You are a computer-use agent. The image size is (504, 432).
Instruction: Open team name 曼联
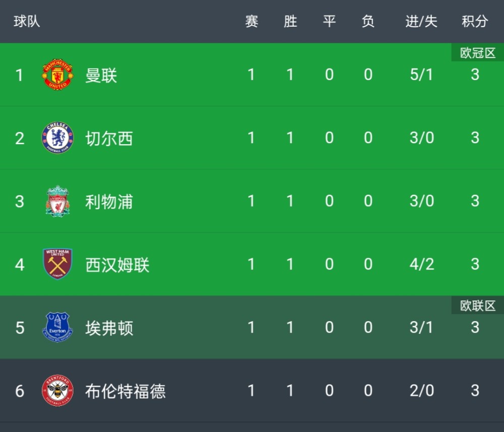(101, 75)
